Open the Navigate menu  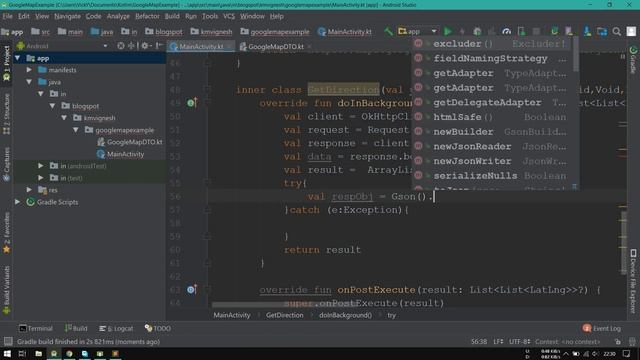coord(67,16)
